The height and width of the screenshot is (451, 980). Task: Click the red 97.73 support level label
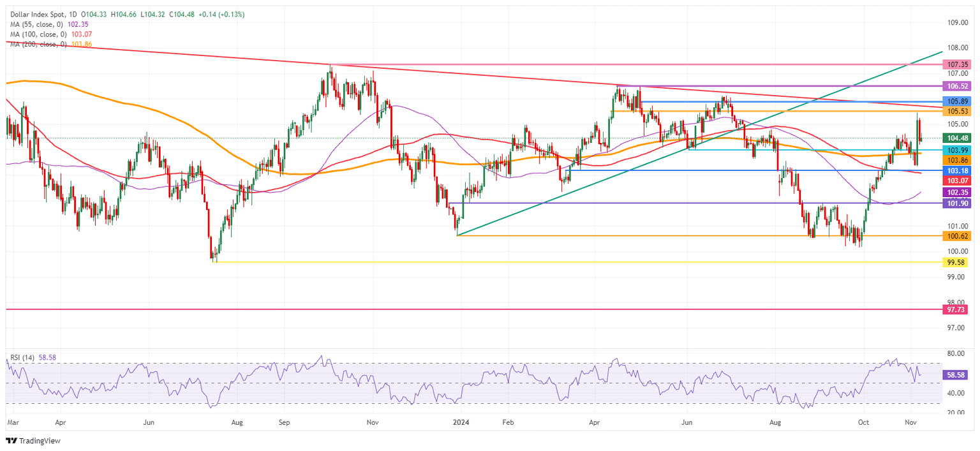click(x=954, y=310)
